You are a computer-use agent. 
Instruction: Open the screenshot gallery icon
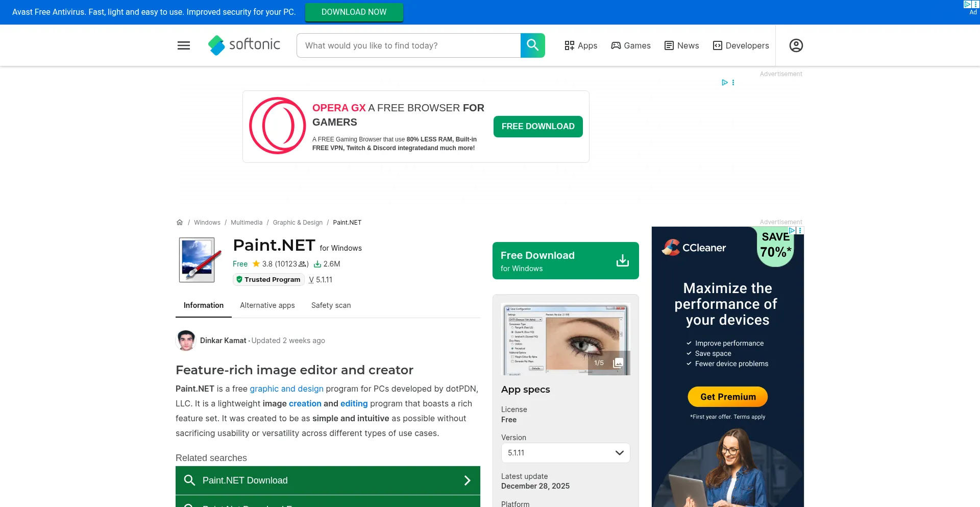point(618,363)
